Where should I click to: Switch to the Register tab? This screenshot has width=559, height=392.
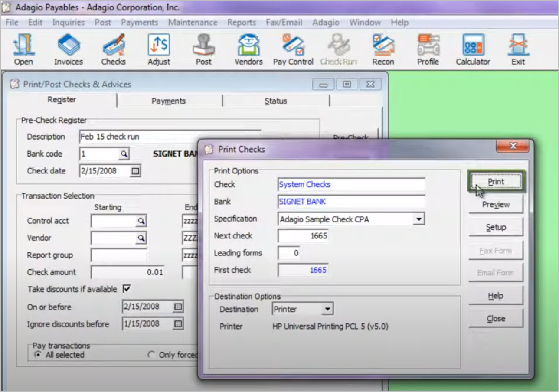[x=62, y=100]
